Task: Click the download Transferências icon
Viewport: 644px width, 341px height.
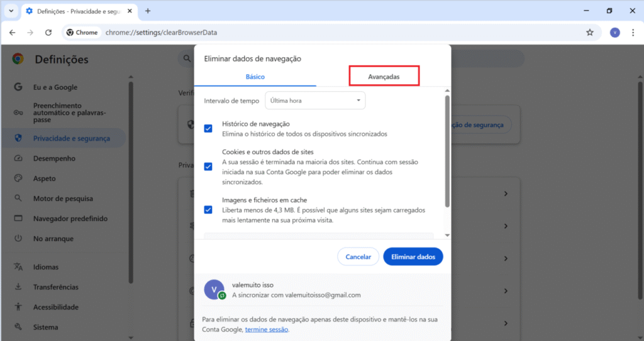Action: pyautogui.click(x=18, y=287)
